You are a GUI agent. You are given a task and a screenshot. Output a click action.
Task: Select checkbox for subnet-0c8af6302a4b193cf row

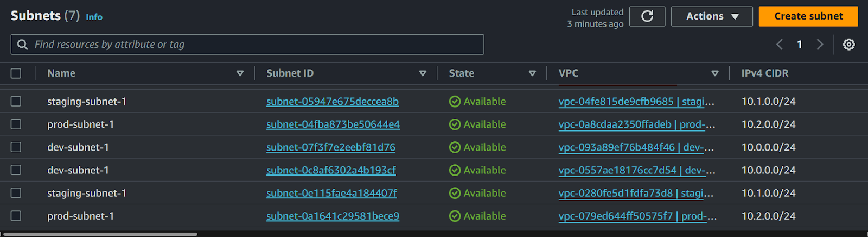coord(16,170)
